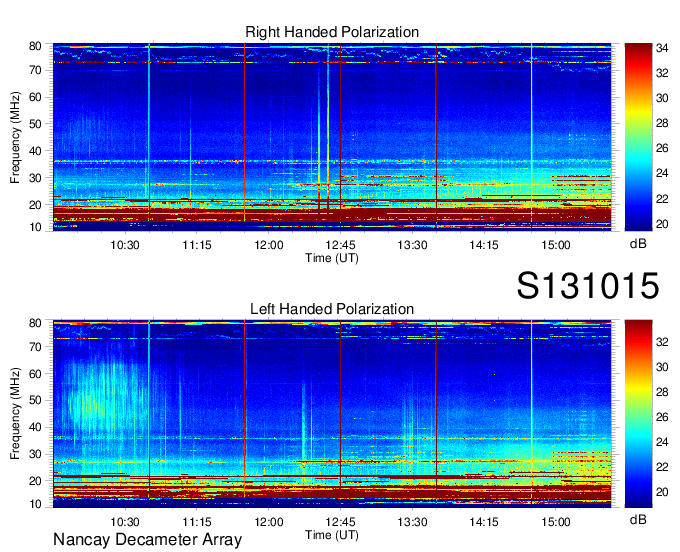Click the 40 MHz tick of lower plot

(35, 427)
